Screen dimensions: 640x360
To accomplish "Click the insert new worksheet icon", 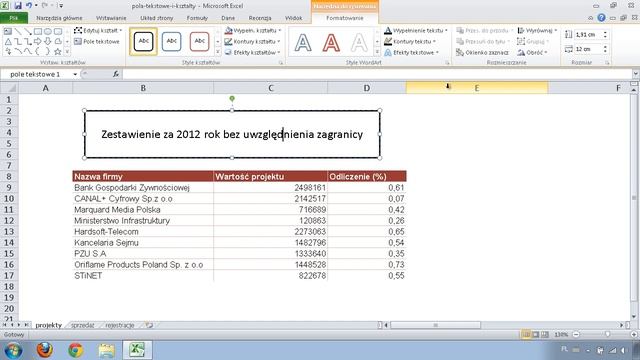I will (x=149, y=325).
